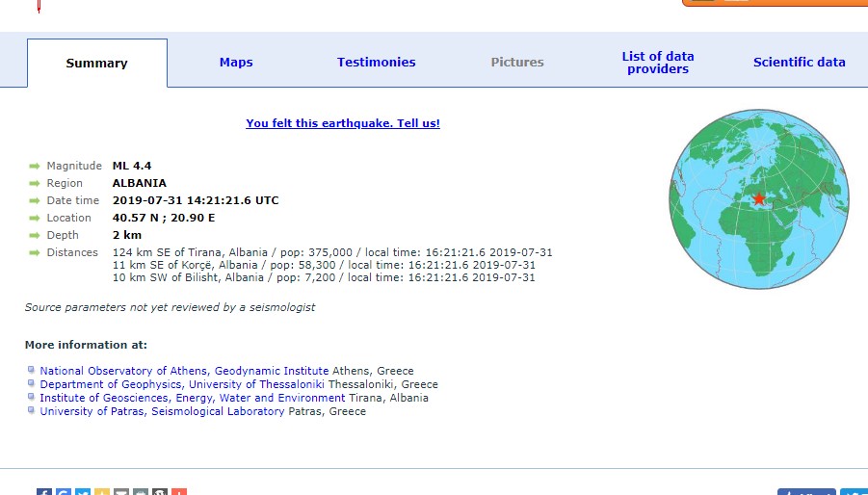Click the bullet icon beside National Observatory of Athens
The image size is (868, 495).
coord(31,371)
